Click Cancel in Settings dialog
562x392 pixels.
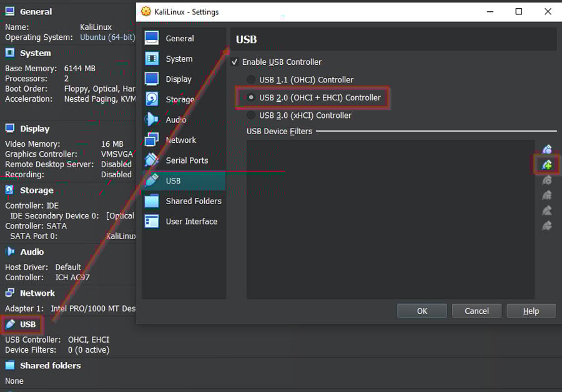tap(476, 311)
